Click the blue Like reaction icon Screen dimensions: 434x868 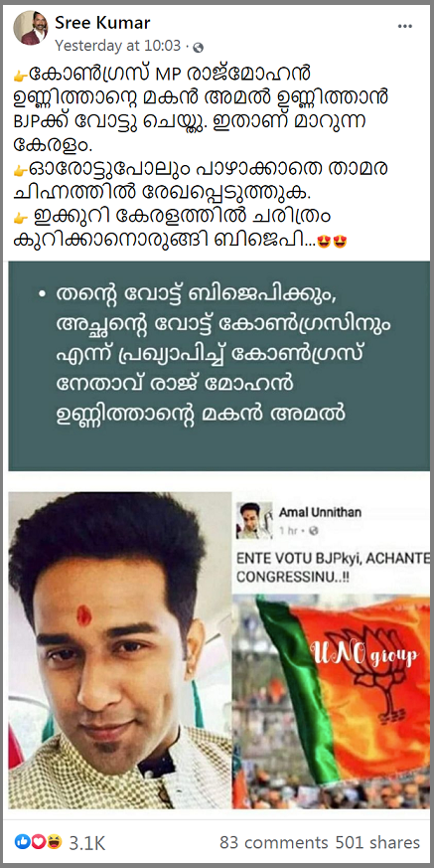click(x=23, y=842)
